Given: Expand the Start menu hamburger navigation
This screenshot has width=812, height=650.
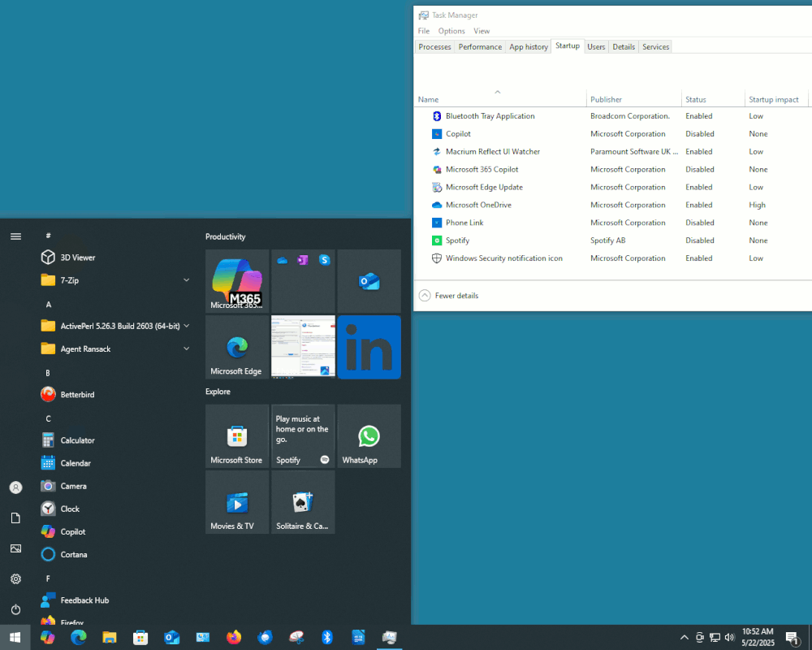Looking at the screenshot, I should (x=16, y=236).
